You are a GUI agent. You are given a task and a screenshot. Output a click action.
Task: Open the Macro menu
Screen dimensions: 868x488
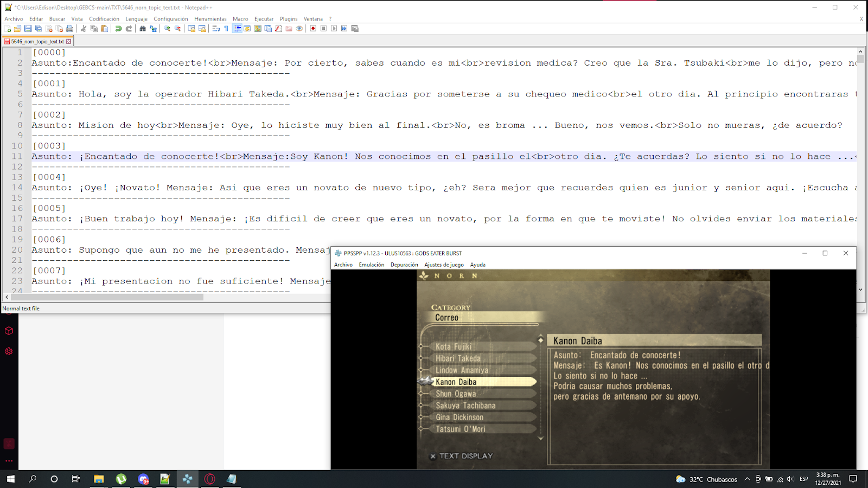240,19
